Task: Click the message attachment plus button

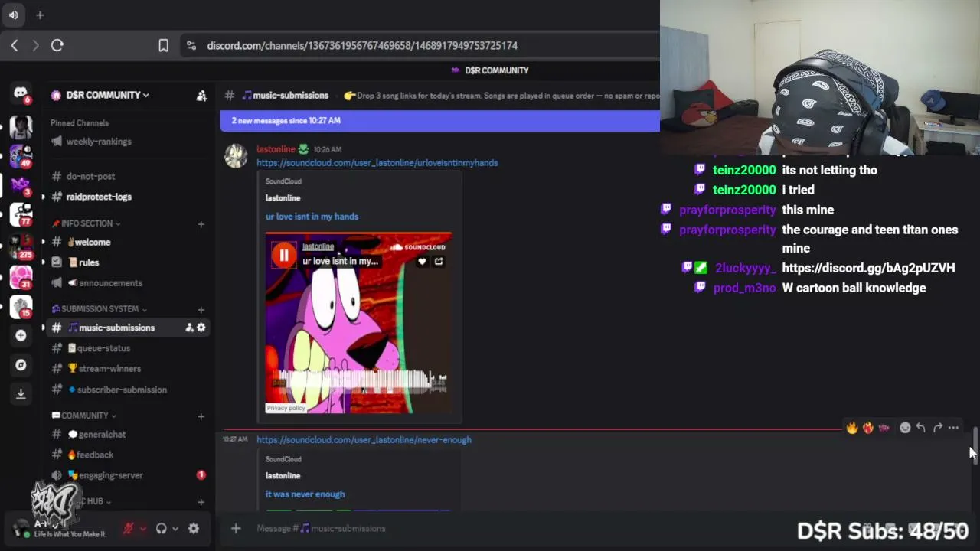Action: 236,528
